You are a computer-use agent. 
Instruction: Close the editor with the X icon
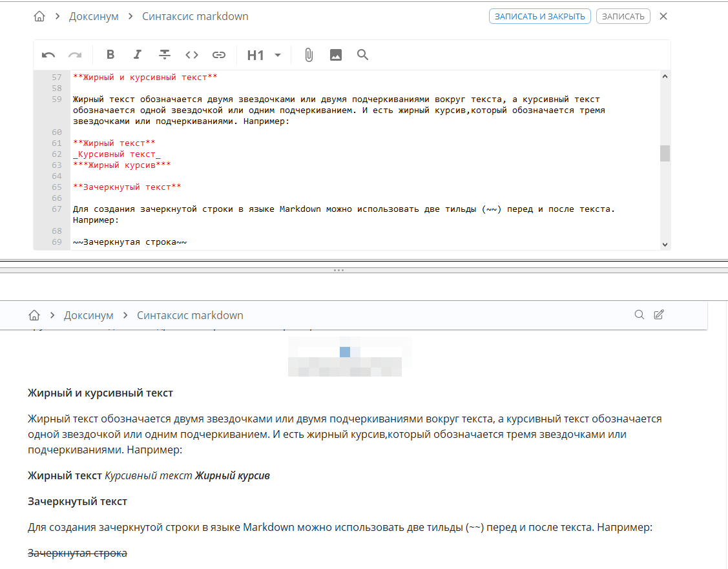point(663,17)
